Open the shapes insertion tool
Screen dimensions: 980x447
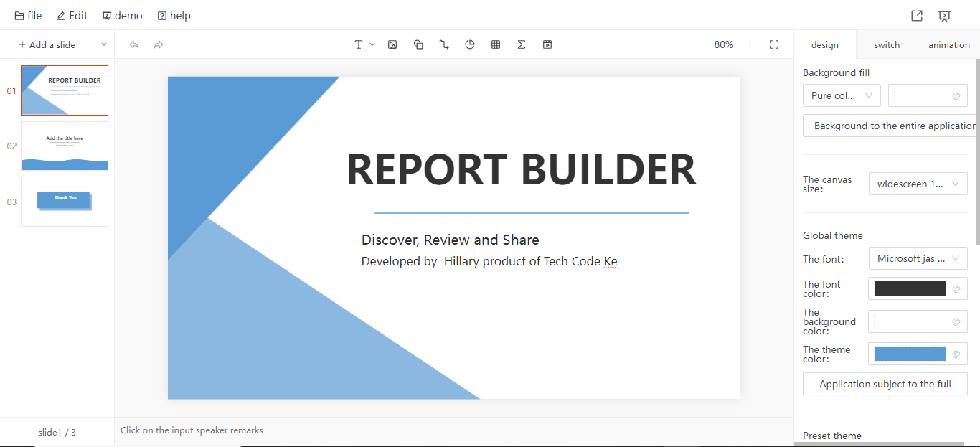pos(418,44)
